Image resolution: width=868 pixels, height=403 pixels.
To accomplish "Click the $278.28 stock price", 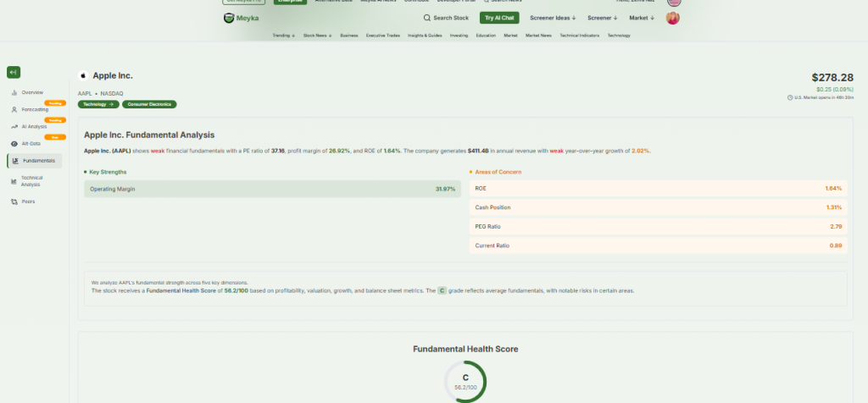I will pyautogui.click(x=832, y=77).
